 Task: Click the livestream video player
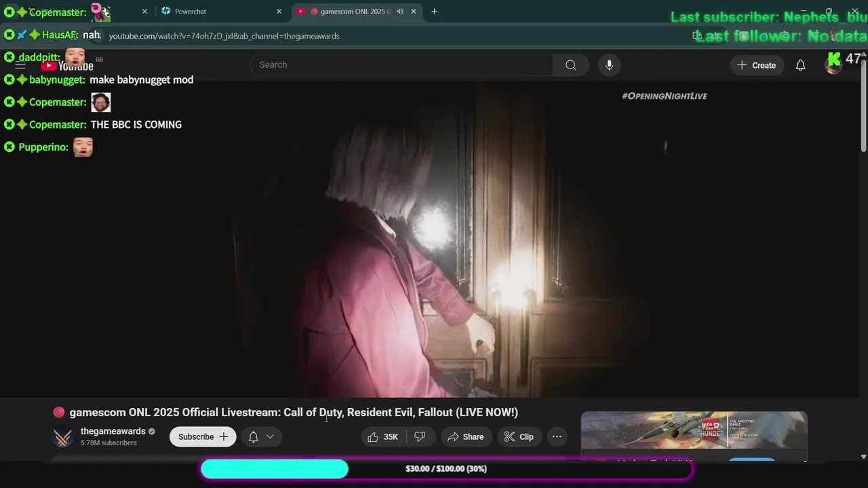click(434, 241)
